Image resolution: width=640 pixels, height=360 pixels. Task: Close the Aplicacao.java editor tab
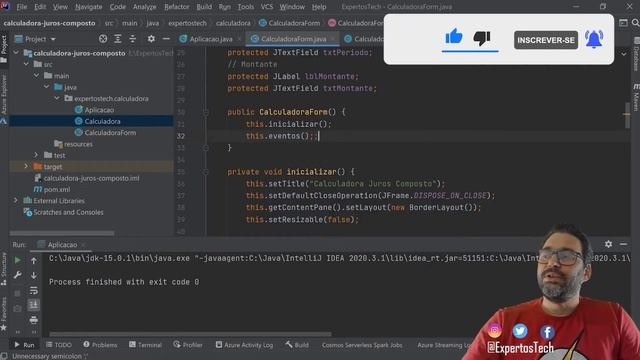(239, 39)
